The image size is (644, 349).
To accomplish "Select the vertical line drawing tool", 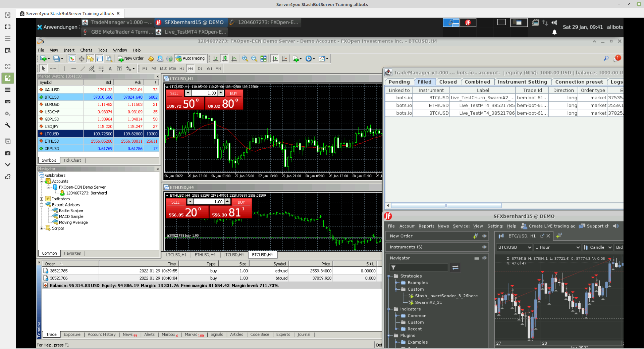I will pos(64,68).
